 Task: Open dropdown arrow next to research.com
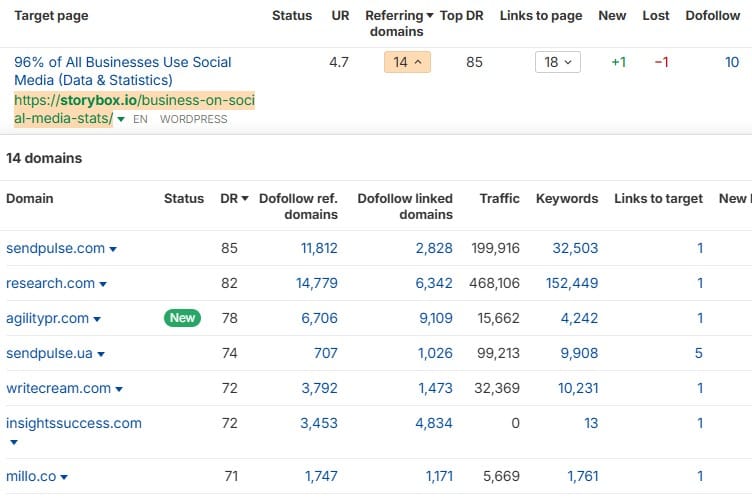pyautogui.click(x=103, y=284)
